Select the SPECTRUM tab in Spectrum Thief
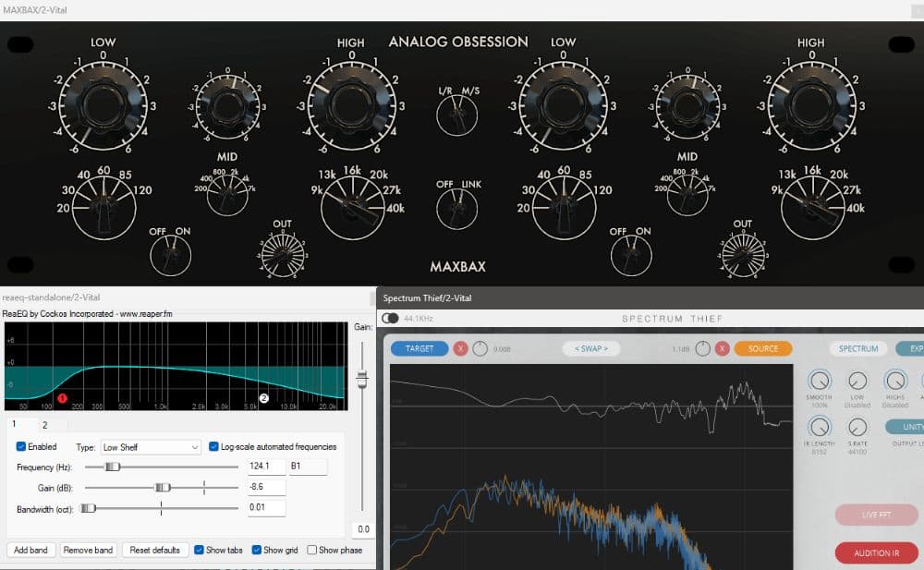The image size is (924, 570). click(858, 349)
